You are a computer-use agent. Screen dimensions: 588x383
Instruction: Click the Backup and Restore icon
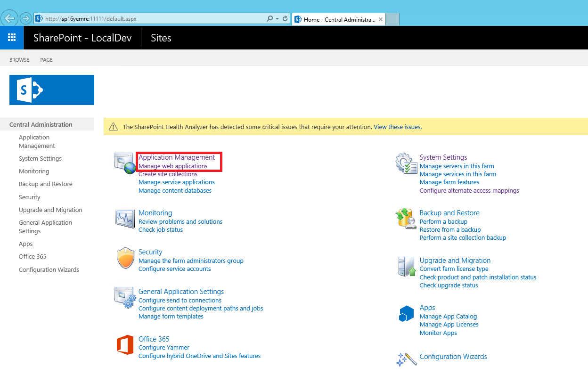click(406, 219)
